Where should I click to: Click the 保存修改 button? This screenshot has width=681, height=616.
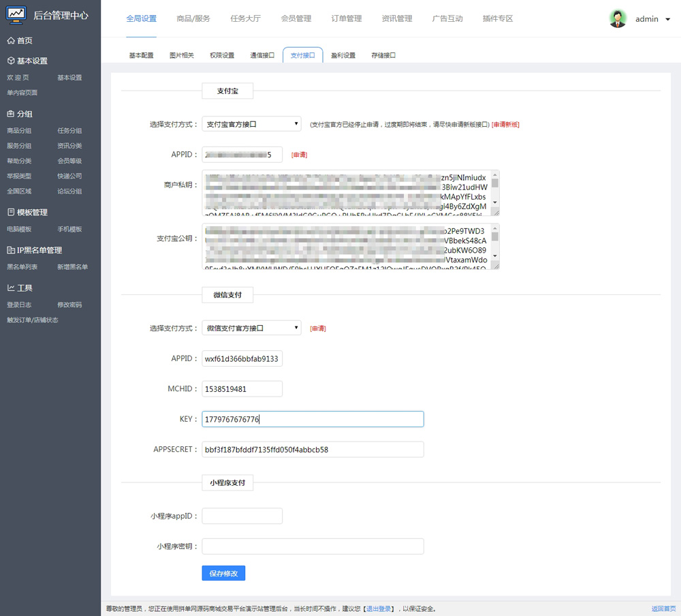coord(223,574)
